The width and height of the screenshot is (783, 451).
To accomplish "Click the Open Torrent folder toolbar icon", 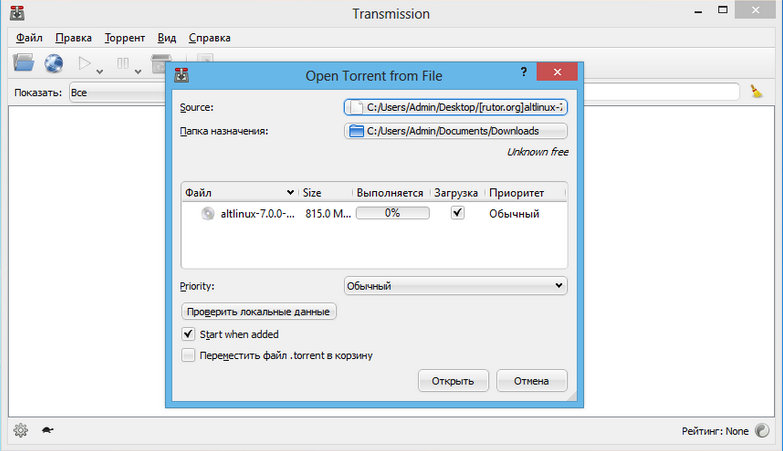I will coord(23,63).
